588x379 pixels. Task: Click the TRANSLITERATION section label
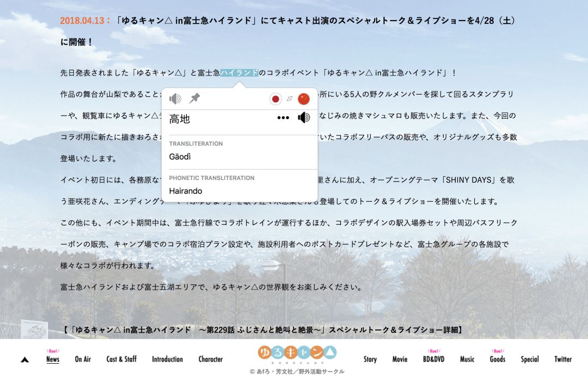pyautogui.click(x=196, y=144)
